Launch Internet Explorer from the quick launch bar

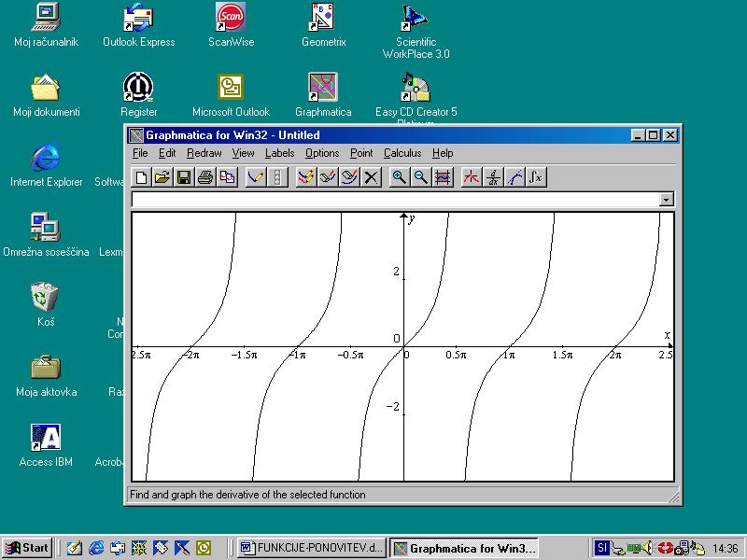97,548
